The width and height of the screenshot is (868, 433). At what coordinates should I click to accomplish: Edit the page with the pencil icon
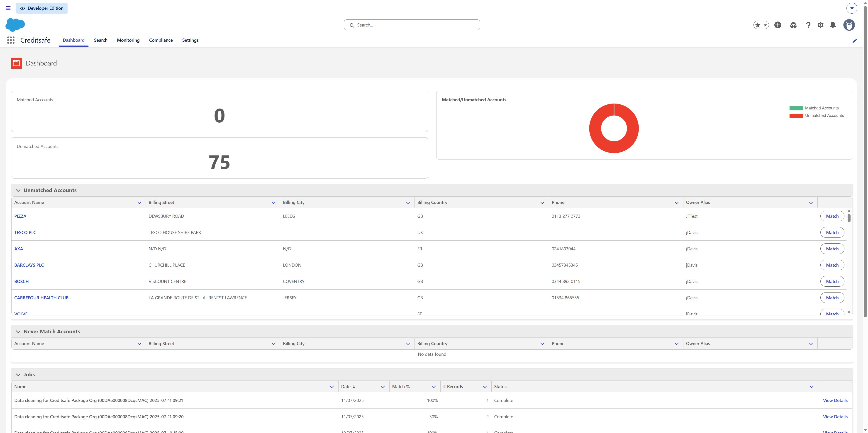(x=855, y=41)
